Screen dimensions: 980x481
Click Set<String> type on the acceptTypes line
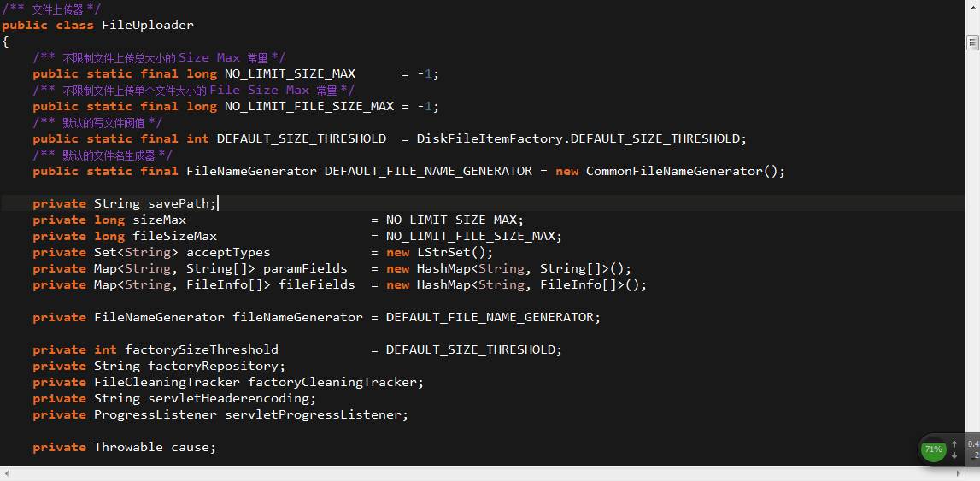tap(136, 252)
